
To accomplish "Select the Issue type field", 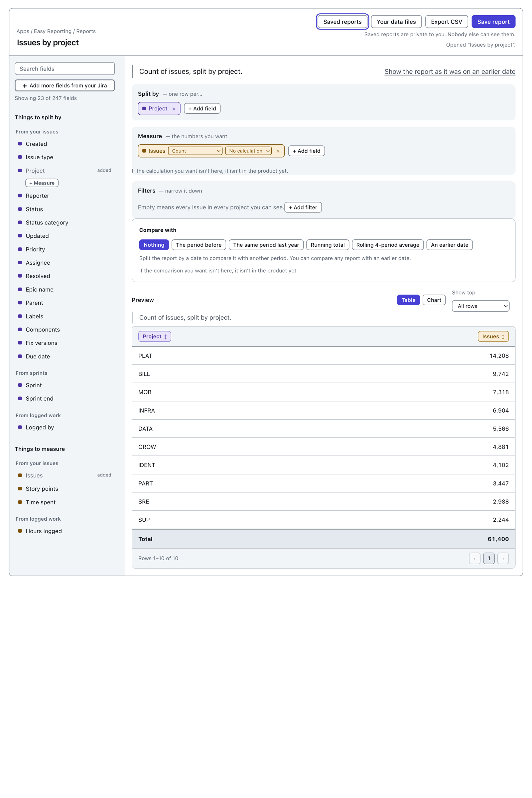I will [39, 157].
